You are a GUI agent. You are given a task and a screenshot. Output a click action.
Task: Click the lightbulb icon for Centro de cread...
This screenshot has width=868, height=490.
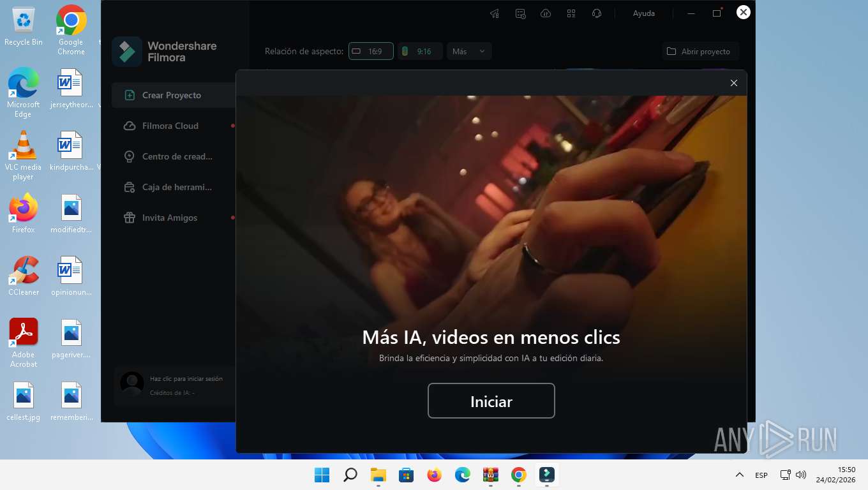point(130,156)
